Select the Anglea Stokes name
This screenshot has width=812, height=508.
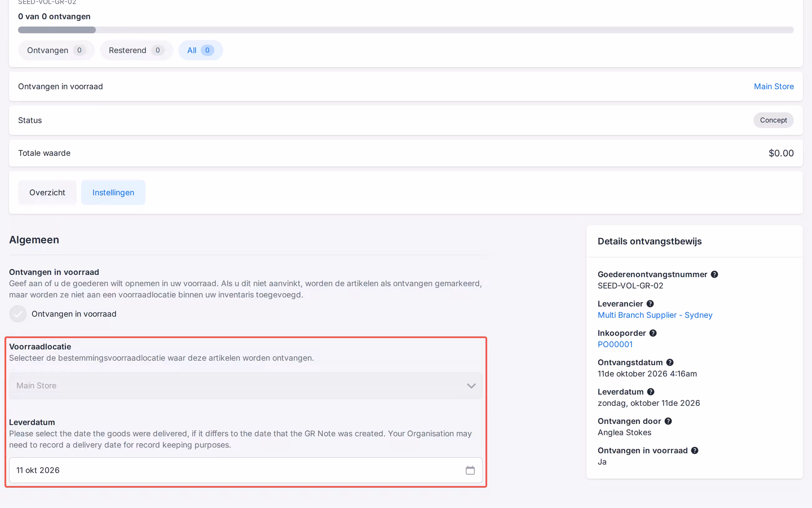tap(624, 432)
